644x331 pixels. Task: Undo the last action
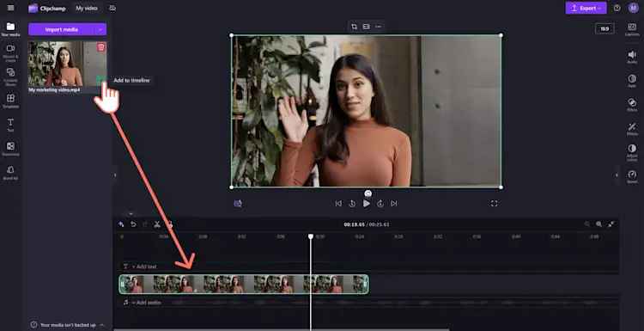coord(133,224)
